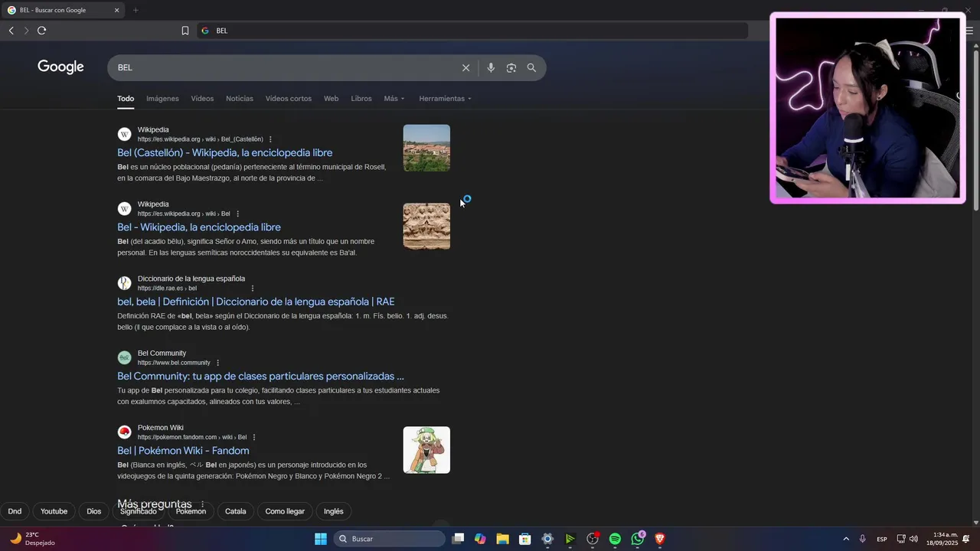Open Bel Community app result link
Screen dimensions: 980x551
tap(260, 377)
